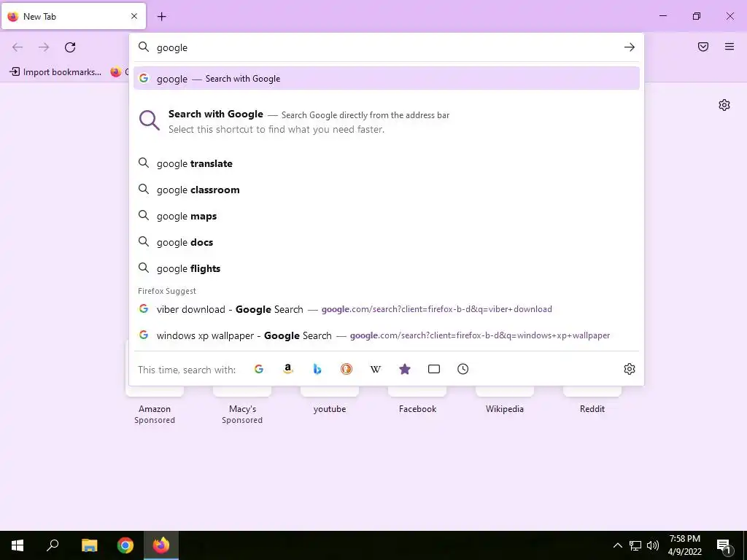Go forward one page
This screenshot has width=747, height=560.
click(x=44, y=47)
